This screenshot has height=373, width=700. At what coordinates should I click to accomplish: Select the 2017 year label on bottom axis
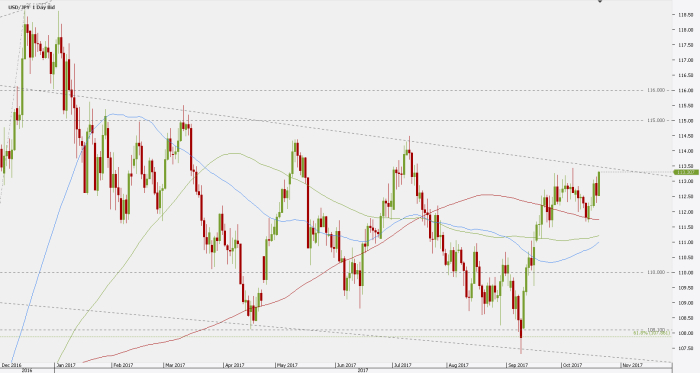coord(362,370)
